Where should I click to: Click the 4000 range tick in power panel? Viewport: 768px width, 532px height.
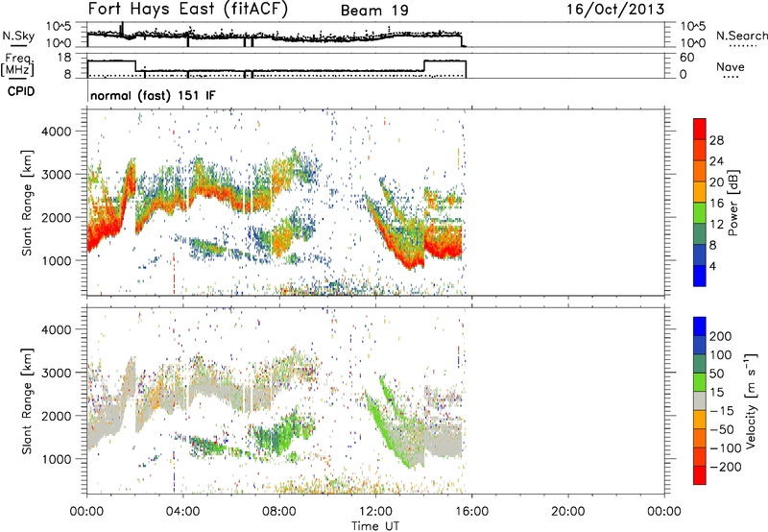tap(56, 132)
